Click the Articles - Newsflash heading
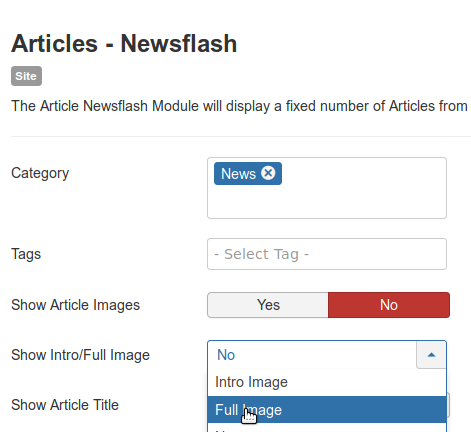The width and height of the screenshot is (471, 432). coord(124,44)
